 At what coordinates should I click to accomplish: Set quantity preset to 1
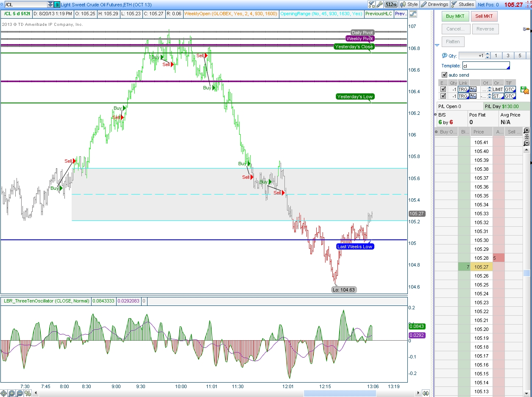pyautogui.click(x=496, y=56)
